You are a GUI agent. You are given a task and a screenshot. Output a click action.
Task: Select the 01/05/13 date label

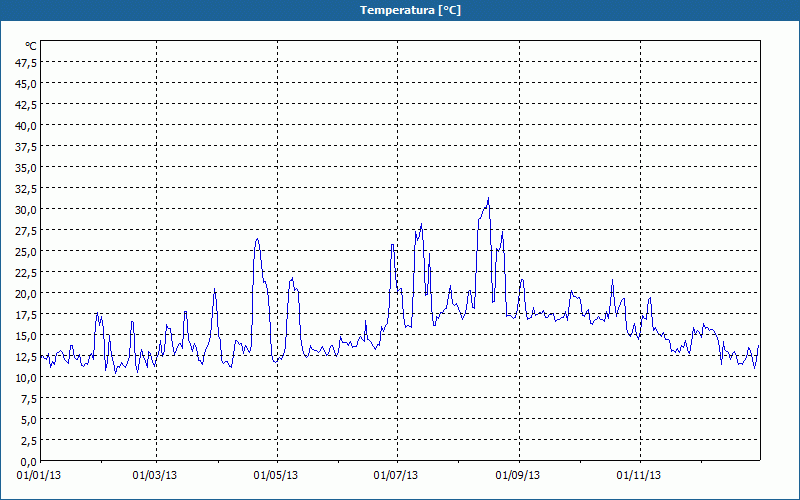coord(276,476)
